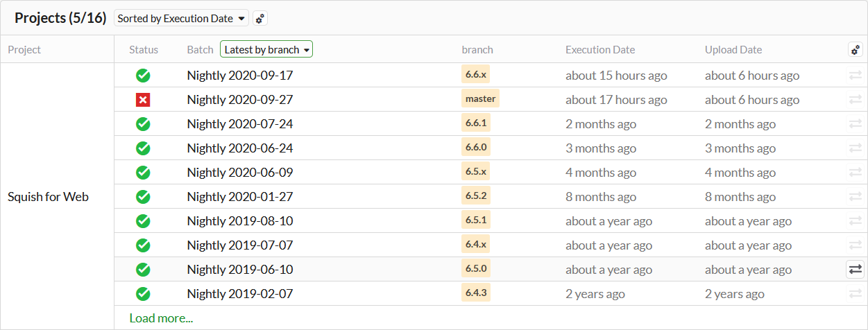The height and width of the screenshot is (330, 868).
Task: Click compare arrows icon for Nightly 2020-09-27
Action: pyautogui.click(x=855, y=100)
